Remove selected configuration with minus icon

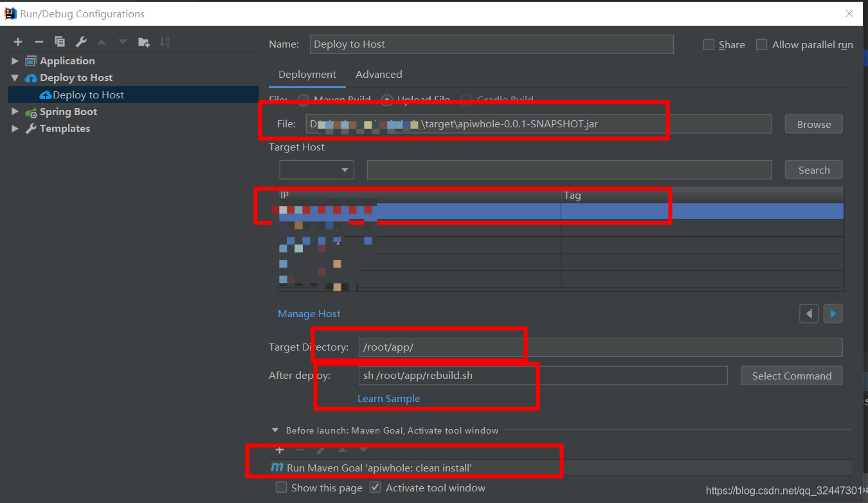[39, 42]
